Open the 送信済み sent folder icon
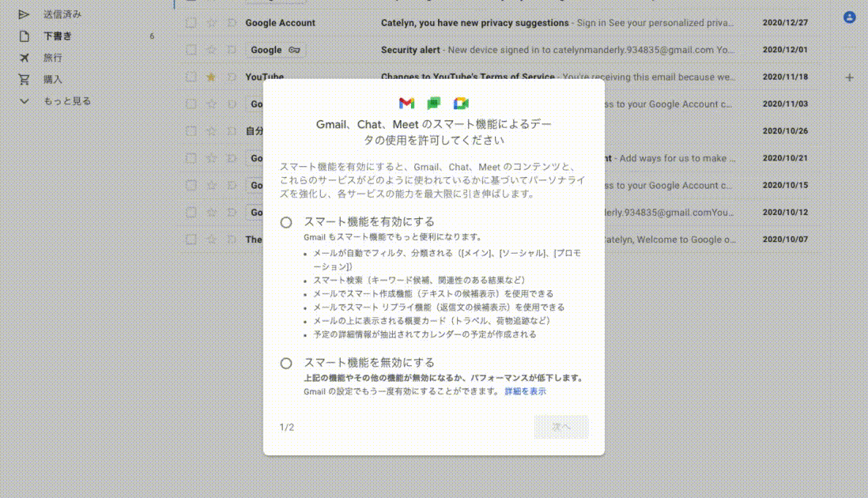Image resolution: width=868 pixels, height=498 pixels. pos(24,14)
